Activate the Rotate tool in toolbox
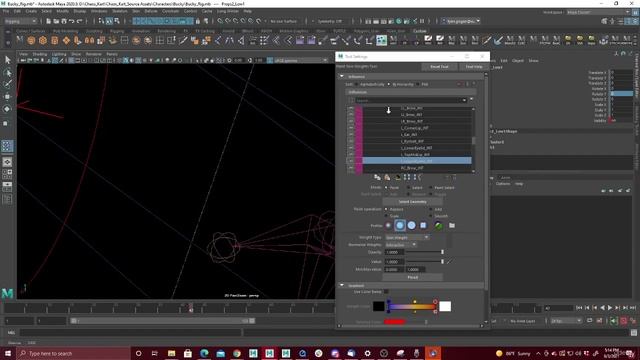Screen dimensions: 640x360 [x=7, y=109]
